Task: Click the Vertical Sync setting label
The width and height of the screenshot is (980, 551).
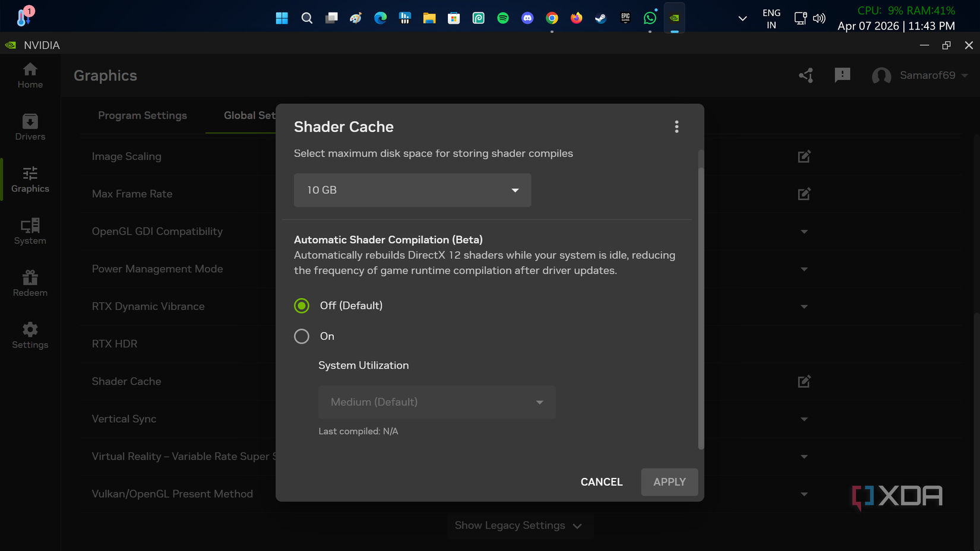Action: [124, 419]
